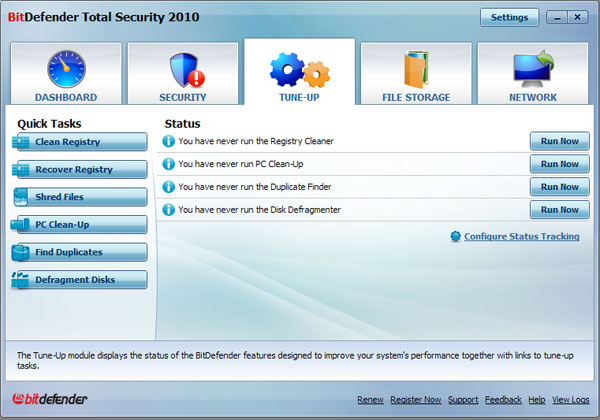The width and height of the screenshot is (600, 420).
Task: Click the Tune-Up module description text
Action: [295, 360]
